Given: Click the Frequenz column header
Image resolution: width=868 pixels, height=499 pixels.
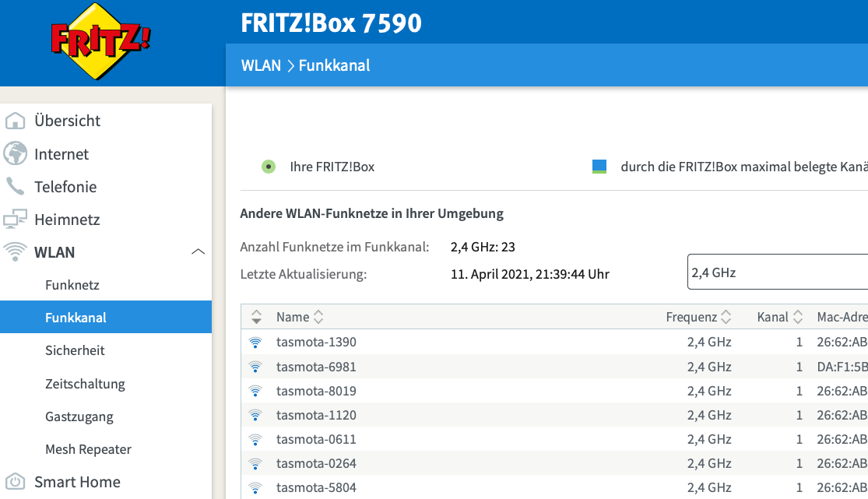Looking at the screenshot, I should click(691, 317).
